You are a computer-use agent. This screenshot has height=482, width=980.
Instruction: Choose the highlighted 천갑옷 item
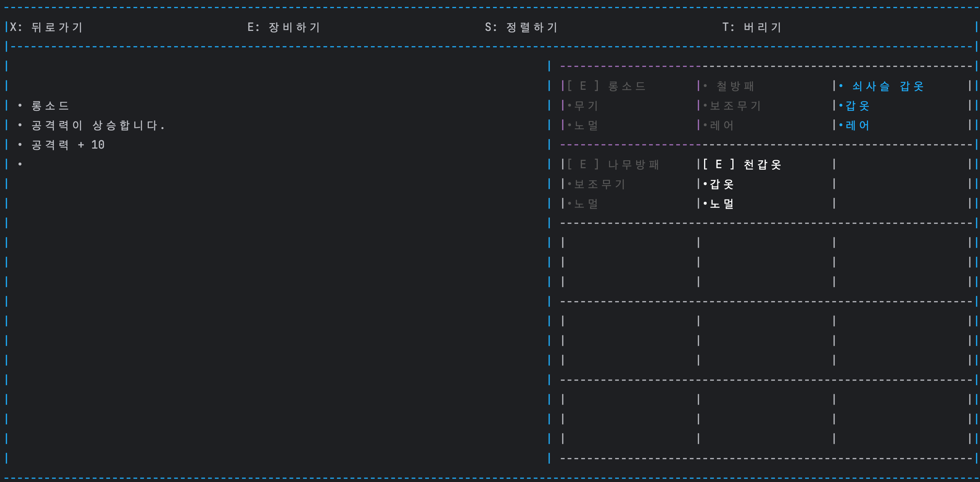click(x=763, y=164)
